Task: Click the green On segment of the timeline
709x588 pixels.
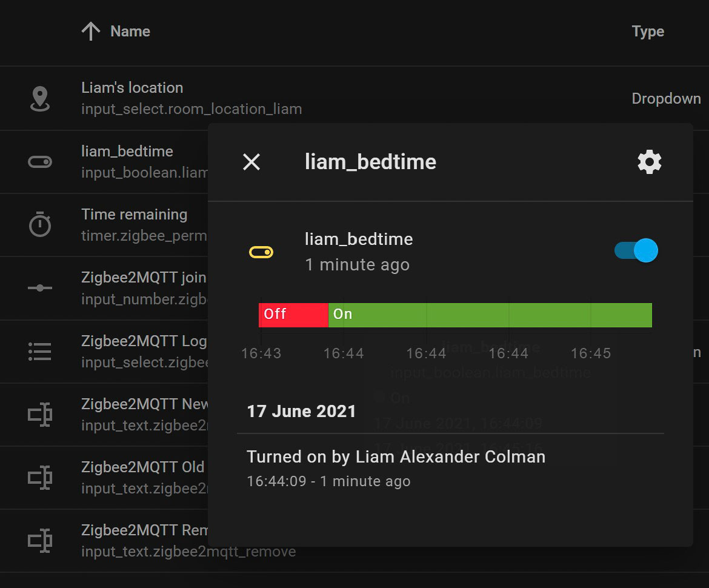Action: point(454,314)
